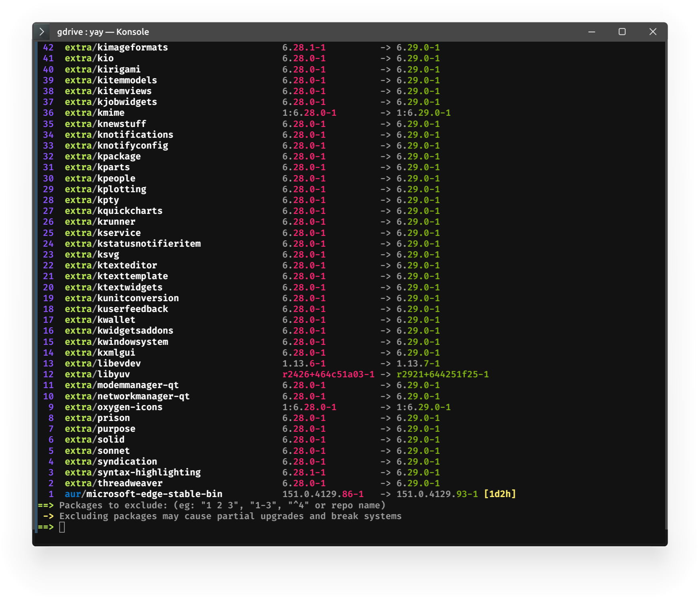Select the text 'extra/kirigami'
This screenshot has width=700, height=598.
(x=103, y=70)
